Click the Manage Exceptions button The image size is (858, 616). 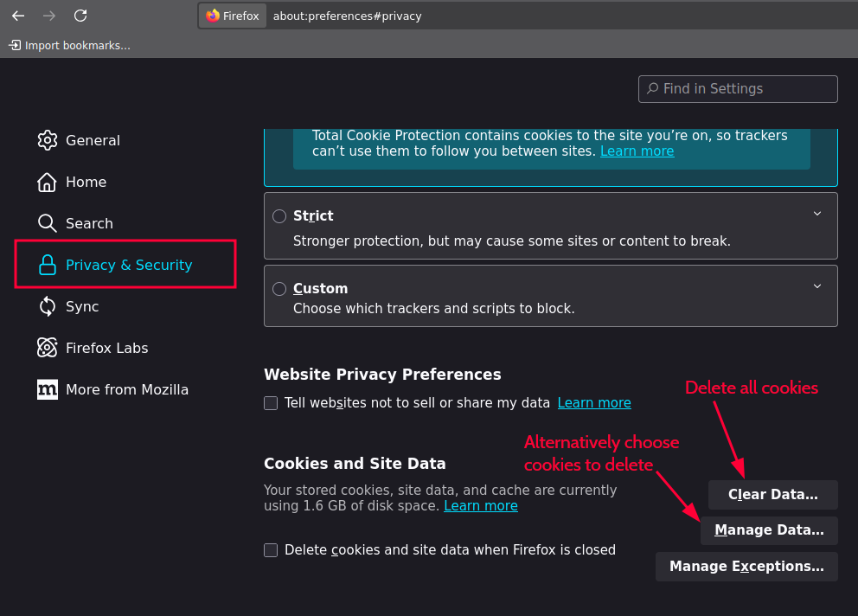746,567
